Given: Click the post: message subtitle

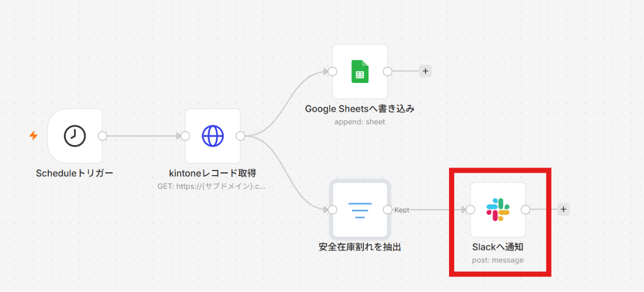Looking at the screenshot, I should 498,260.
